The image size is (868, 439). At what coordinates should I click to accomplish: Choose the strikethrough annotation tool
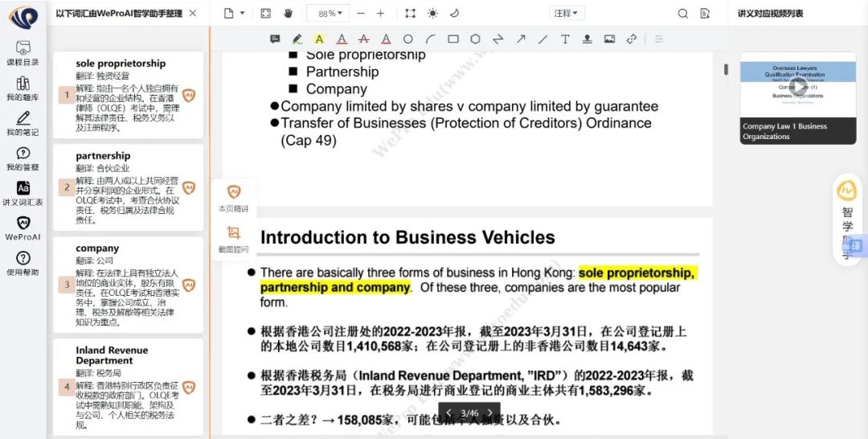point(363,39)
